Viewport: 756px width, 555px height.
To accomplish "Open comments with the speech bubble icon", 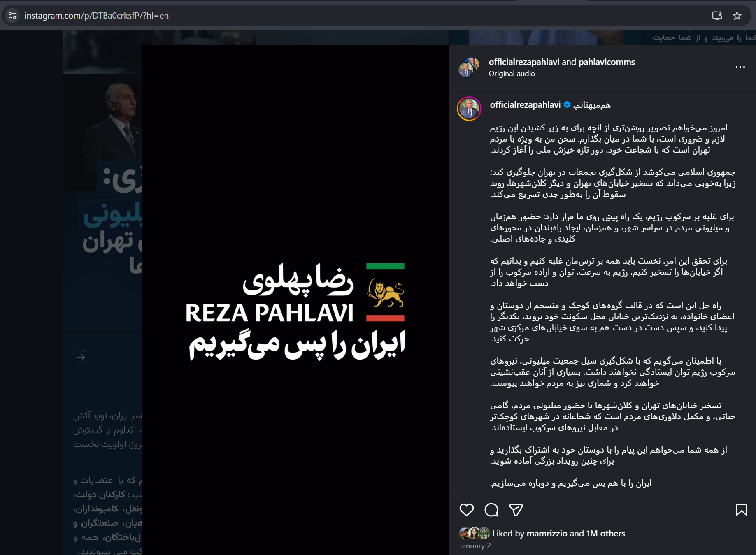I will tap(491, 510).
